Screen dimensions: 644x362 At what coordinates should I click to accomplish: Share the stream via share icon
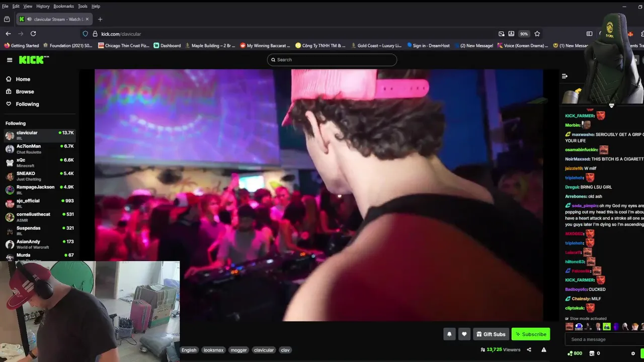[x=529, y=349]
